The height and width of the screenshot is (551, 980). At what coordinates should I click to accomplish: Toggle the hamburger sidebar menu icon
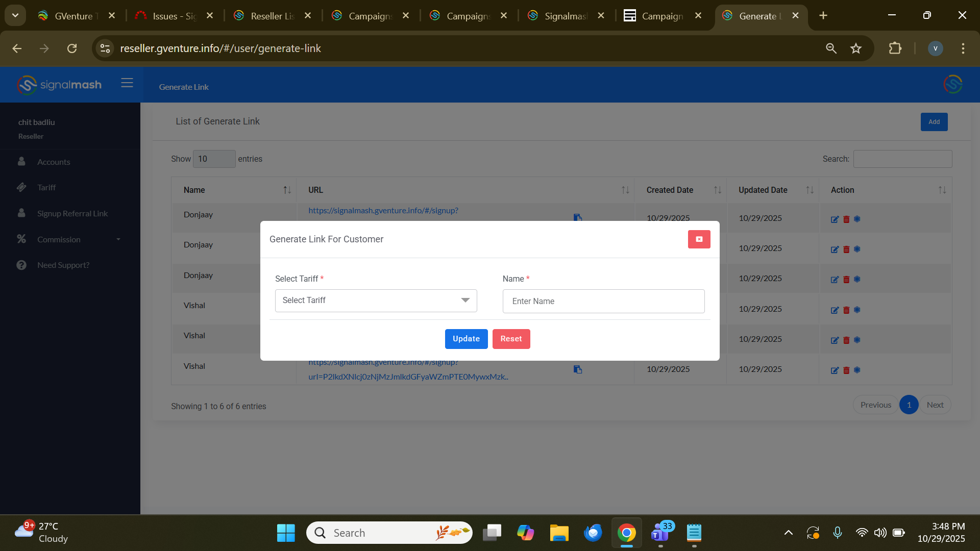127,83
